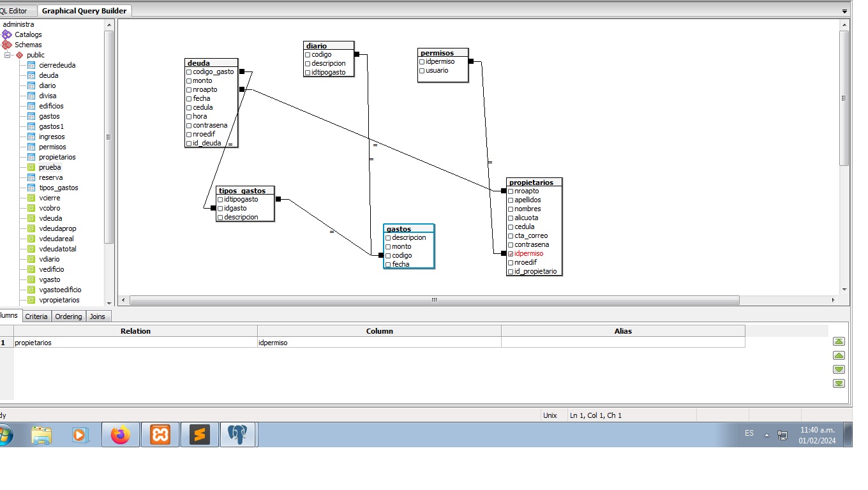This screenshot has height=490, width=868.
Task: Open Firefox from the taskbar
Action: tap(120, 435)
